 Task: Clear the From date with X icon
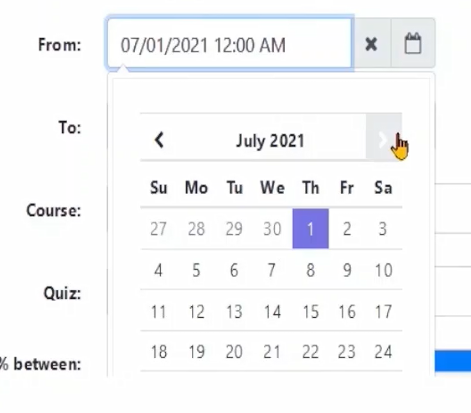point(372,44)
